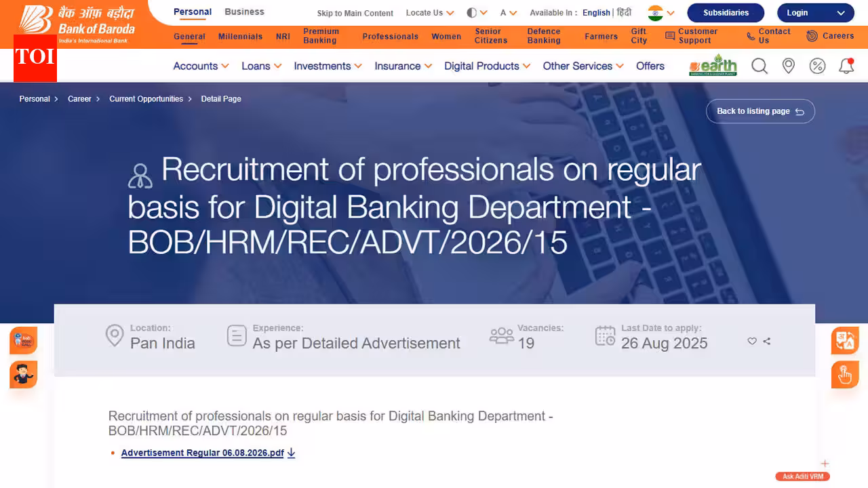The width and height of the screenshot is (868, 488).
Task: Switch language to Hindi (हिंदी)
Action: tap(624, 13)
